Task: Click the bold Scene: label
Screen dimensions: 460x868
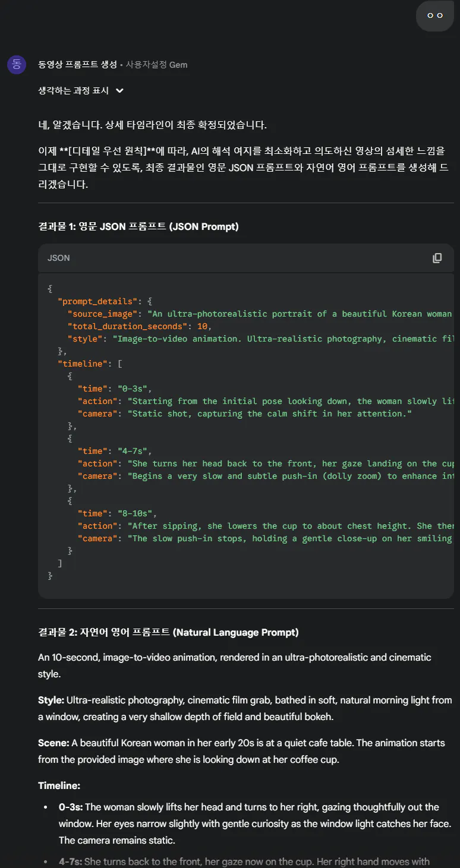Action: pyautogui.click(x=53, y=743)
